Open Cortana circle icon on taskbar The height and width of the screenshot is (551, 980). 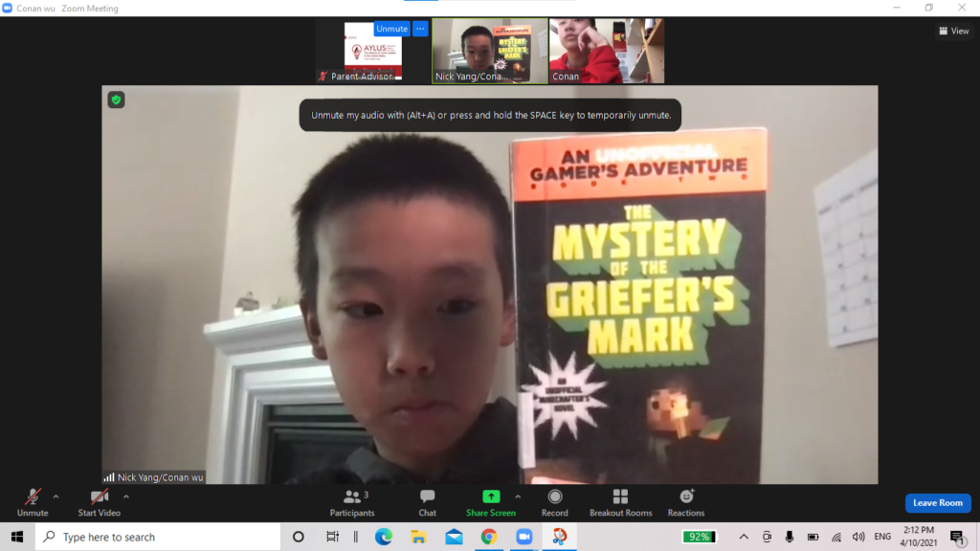(x=299, y=537)
